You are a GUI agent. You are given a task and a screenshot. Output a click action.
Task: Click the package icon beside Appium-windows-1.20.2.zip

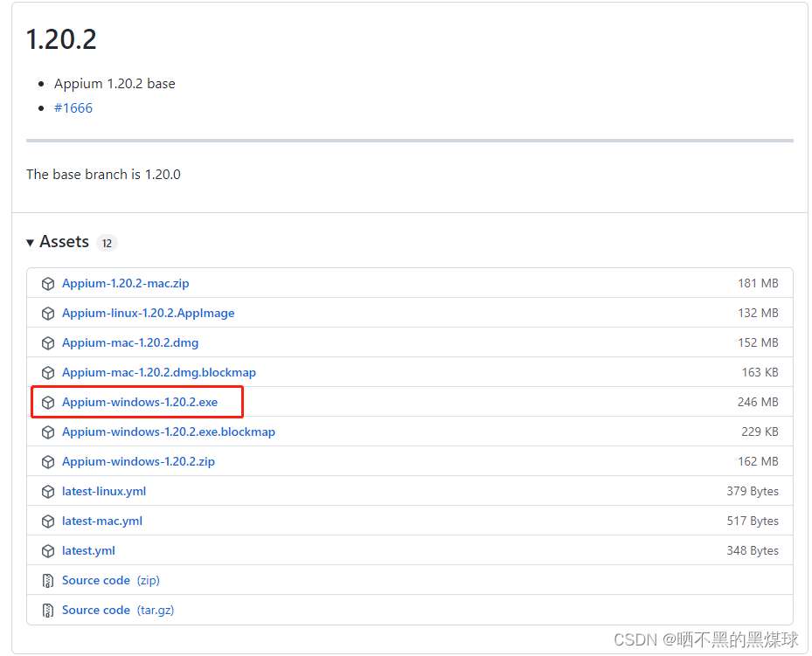coord(48,462)
